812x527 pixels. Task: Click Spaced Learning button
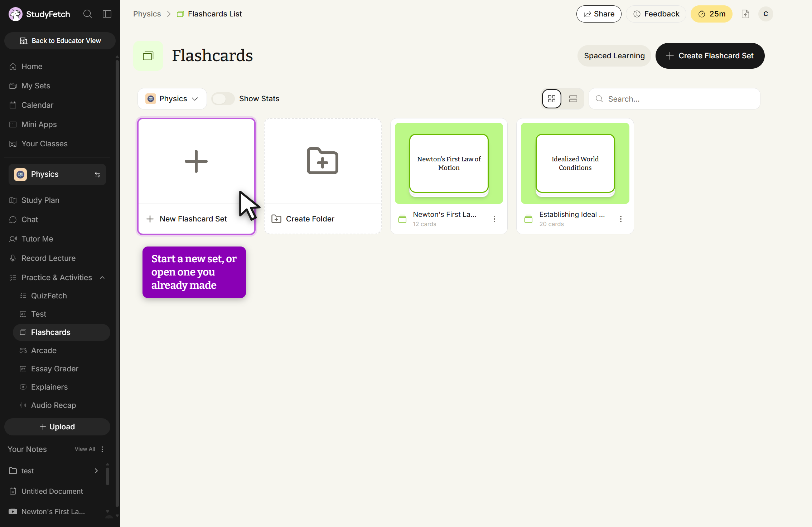[x=614, y=56]
